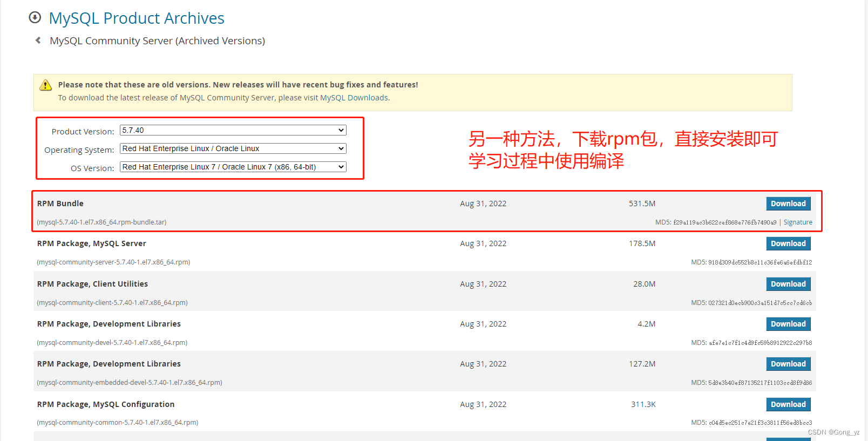868x441 pixels.
Task: Click the yellow warning triangle icon
Action: 46,85
